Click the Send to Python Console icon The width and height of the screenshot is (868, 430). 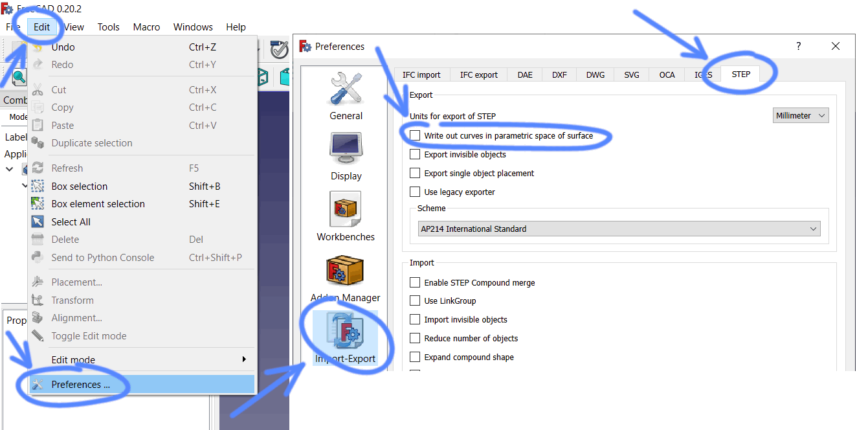pyautogui.click(x=38, y=258)
